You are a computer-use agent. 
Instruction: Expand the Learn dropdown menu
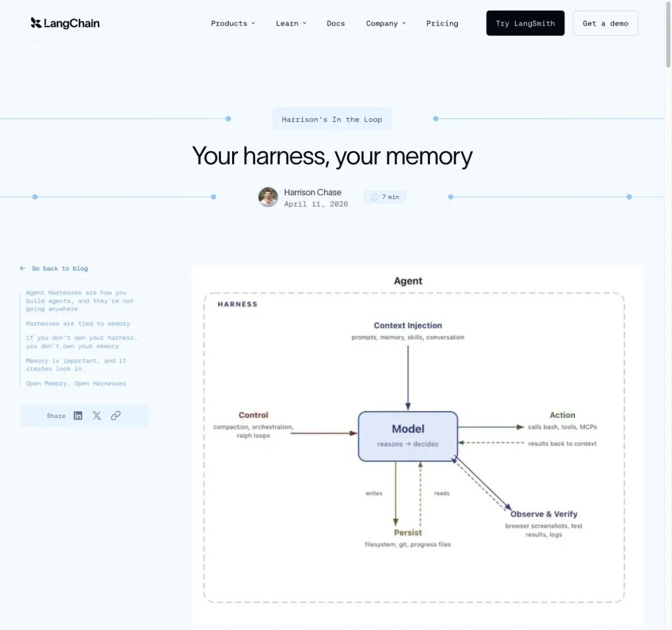tap(291, 24)
